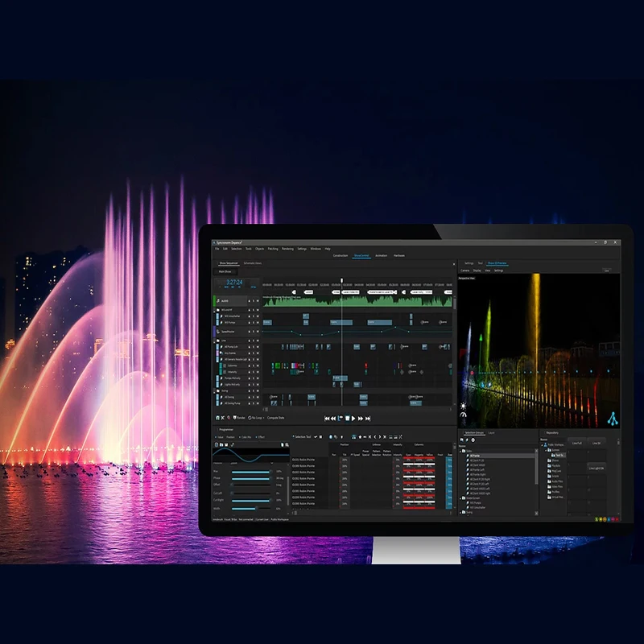644x644 pixels.
Task: Click the Live button in 3D preview
Action: 606,270
